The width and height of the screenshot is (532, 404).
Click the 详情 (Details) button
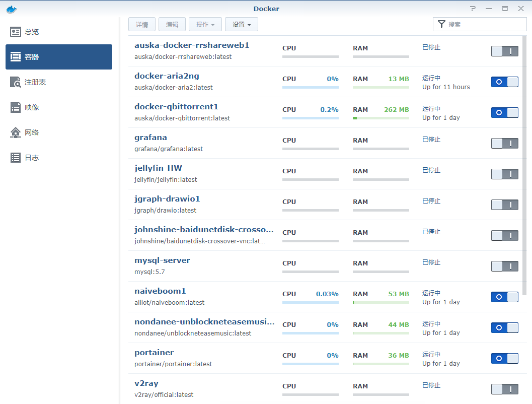[x=141, y=24]
